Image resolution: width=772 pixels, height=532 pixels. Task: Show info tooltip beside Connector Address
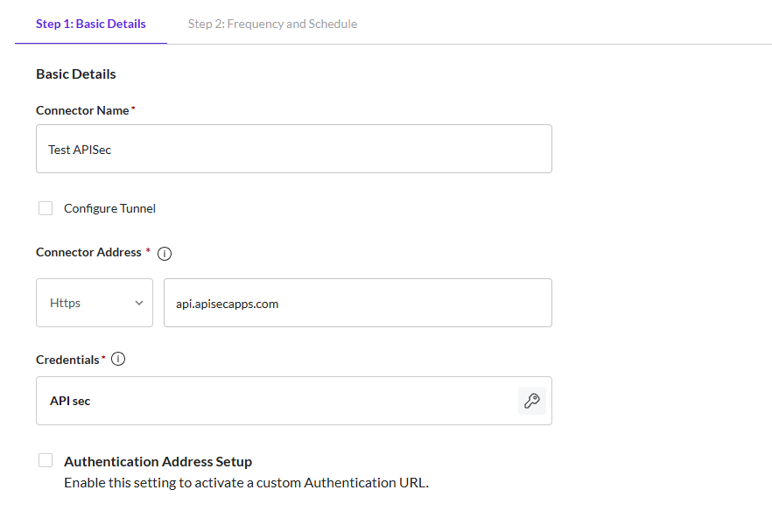tap(165, 254)
